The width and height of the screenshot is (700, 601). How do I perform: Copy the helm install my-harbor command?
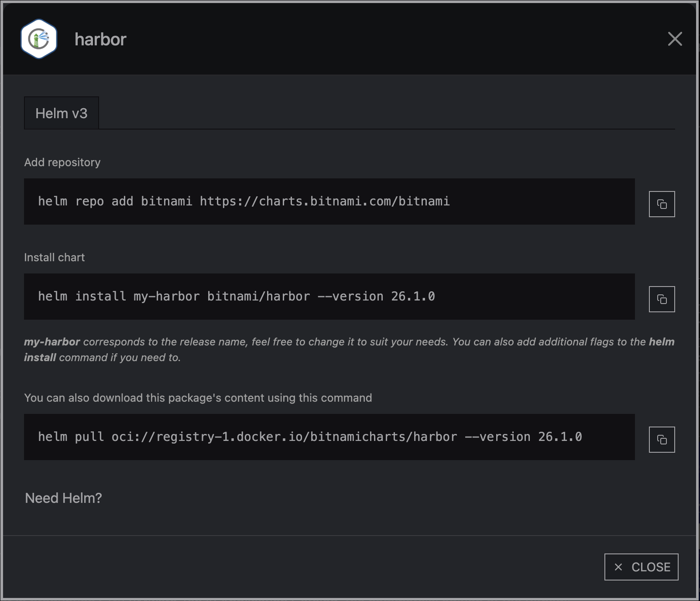[x=662, y=299]
